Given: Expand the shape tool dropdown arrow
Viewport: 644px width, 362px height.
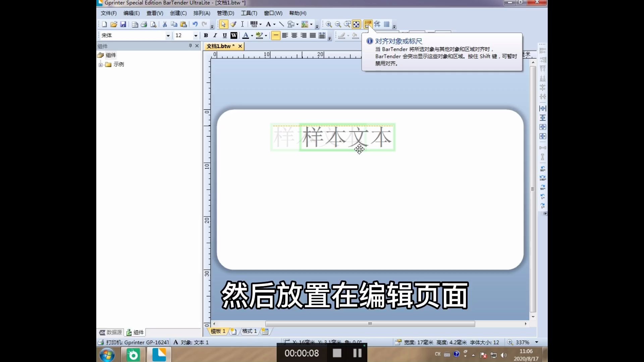Looking at the screenshot, I should coord(298,24).
